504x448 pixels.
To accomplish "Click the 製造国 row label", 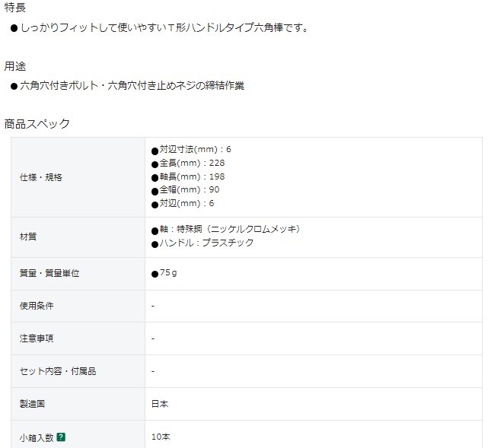I will (x=33, y=404).
